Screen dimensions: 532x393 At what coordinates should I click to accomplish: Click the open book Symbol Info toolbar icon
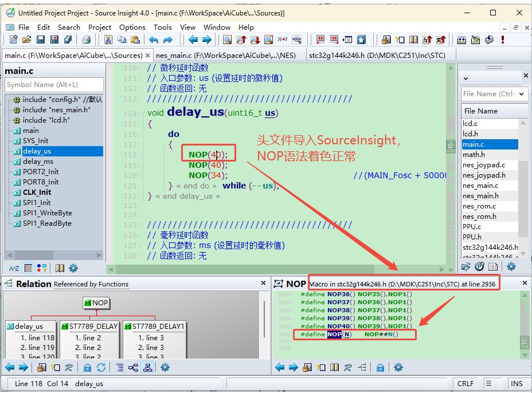(x=413, y=40)
